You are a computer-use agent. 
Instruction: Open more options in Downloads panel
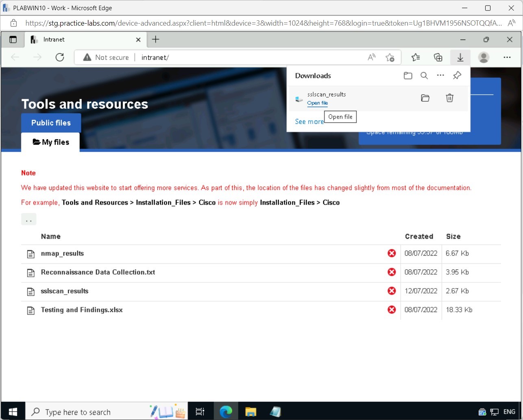440,76
